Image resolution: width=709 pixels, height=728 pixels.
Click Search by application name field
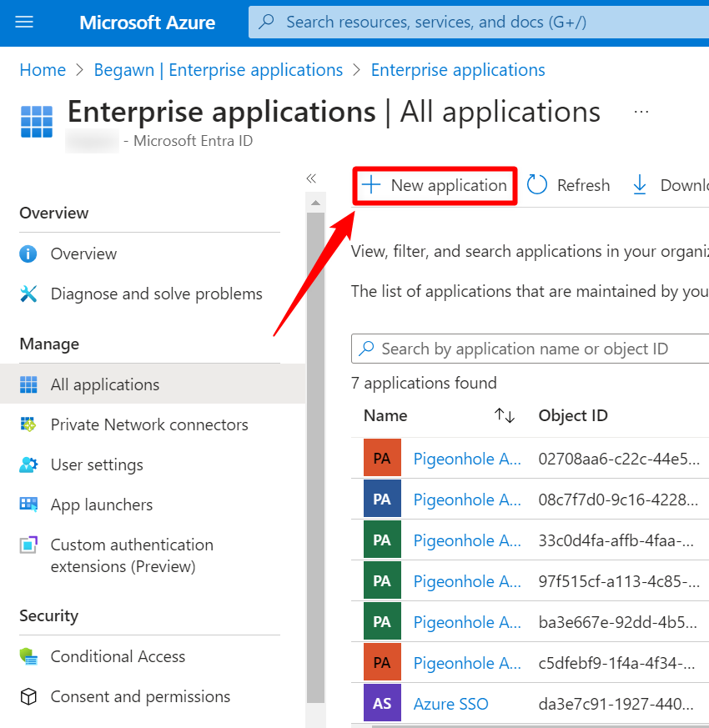530,349
